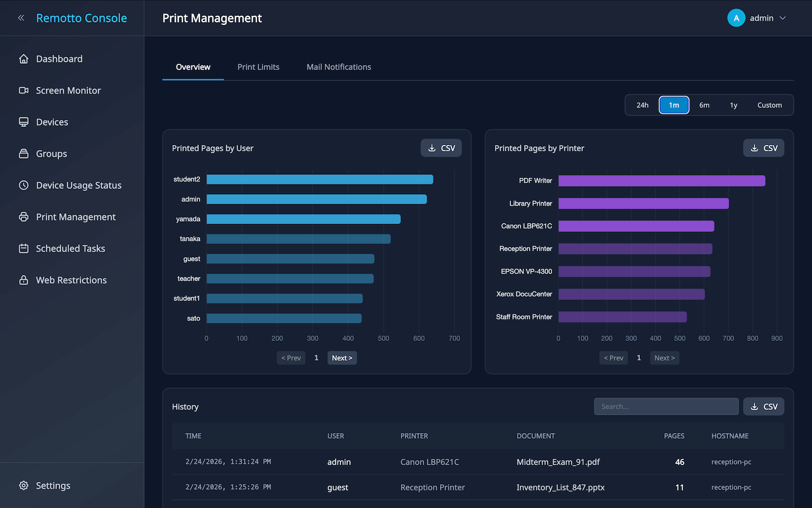Open the admin account dropdown
812x508 pixels.
[757, 18]
